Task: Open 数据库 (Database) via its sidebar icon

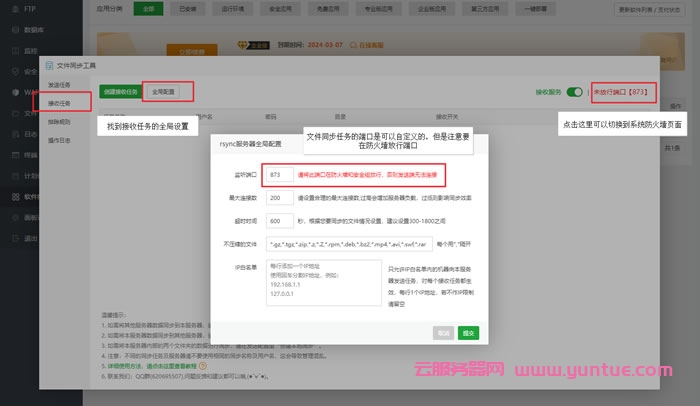Action: pos(10,30)
